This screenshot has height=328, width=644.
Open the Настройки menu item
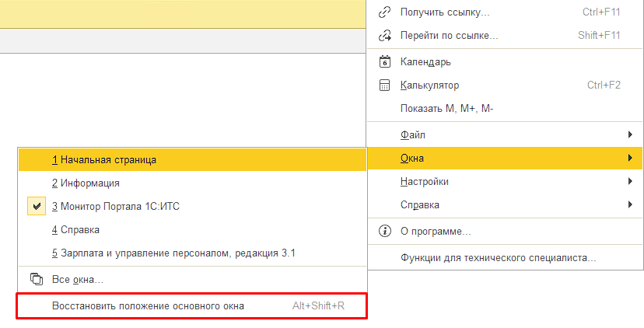pos(504,181)
